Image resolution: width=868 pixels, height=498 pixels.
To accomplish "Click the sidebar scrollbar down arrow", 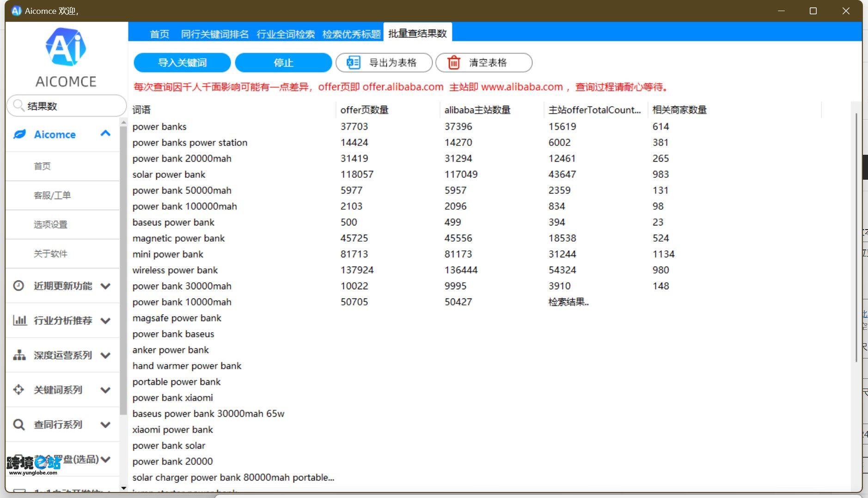I will click(x=123, y=488).
